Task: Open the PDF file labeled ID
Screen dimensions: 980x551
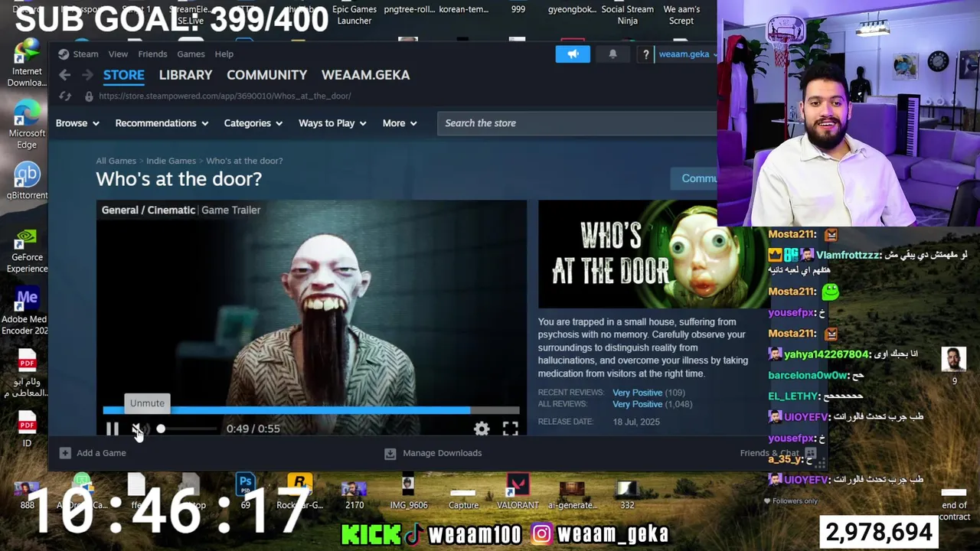Action: click(27, 429)
